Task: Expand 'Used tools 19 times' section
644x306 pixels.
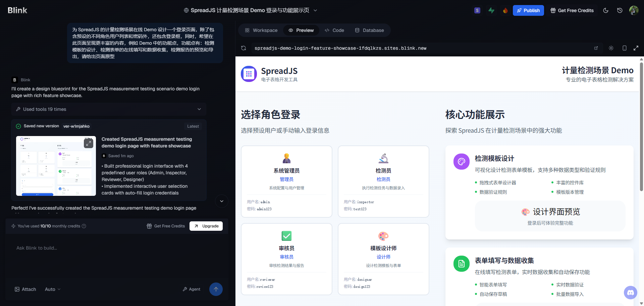Action: coord(109,109)
